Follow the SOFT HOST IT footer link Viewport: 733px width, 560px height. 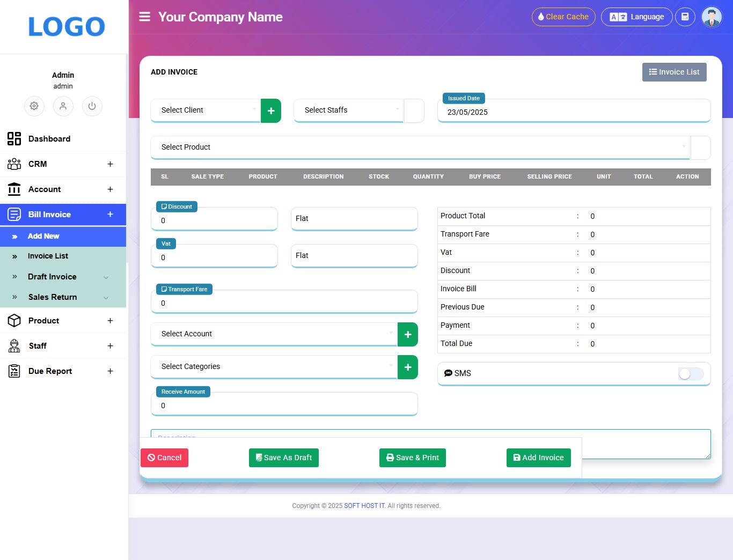(365, 506)
